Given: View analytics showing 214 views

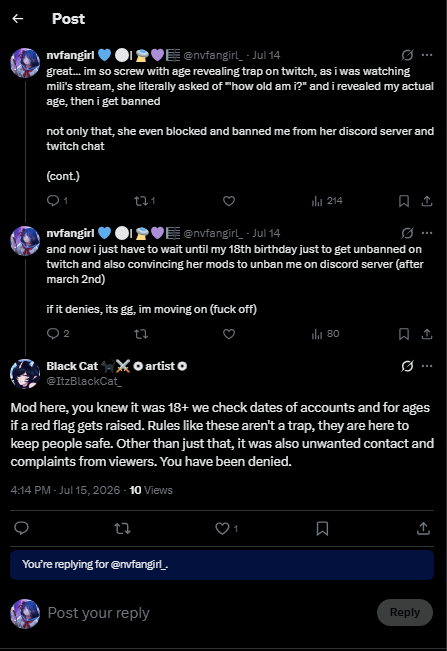Looking at the screenshot, I should (x=327, y=201).
